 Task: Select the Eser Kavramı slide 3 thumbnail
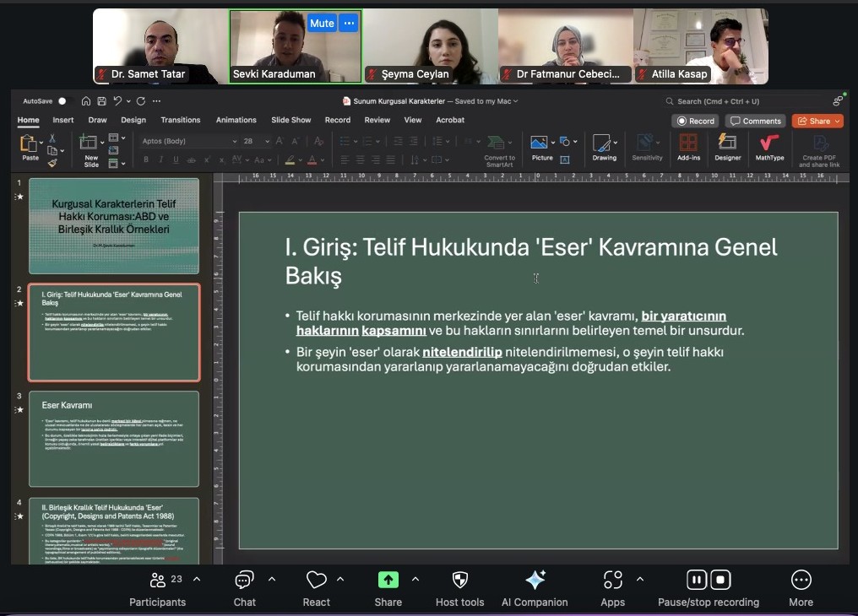click(114, 439)
